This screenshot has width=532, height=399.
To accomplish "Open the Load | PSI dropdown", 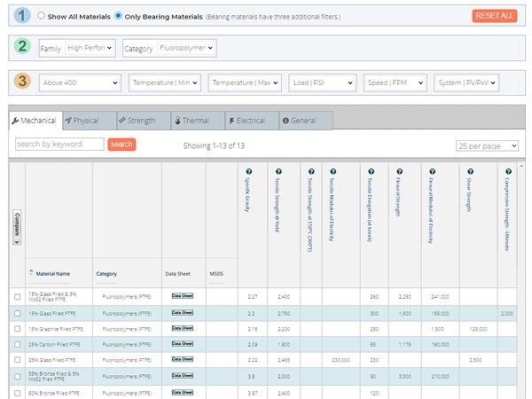I will point(323,82).
